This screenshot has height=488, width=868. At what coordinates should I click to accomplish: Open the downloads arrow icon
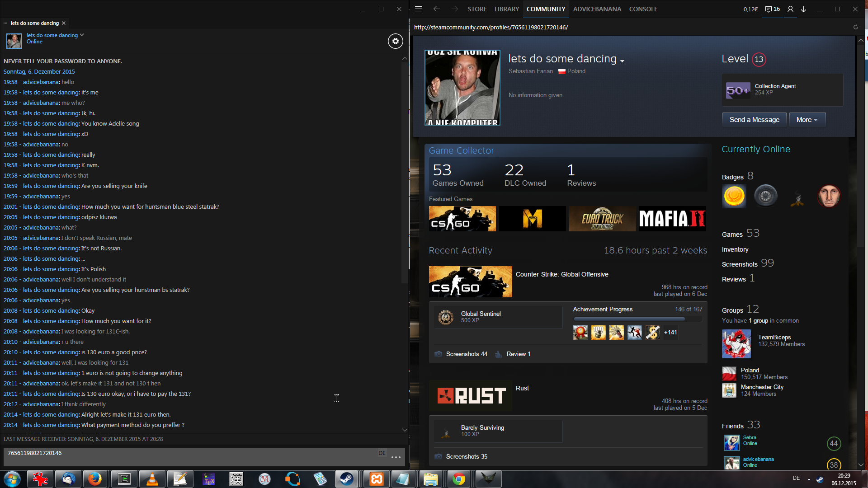pos(804,9)
